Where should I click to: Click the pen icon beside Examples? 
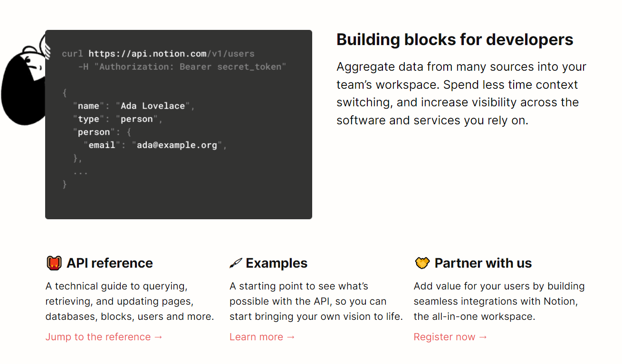236,263
